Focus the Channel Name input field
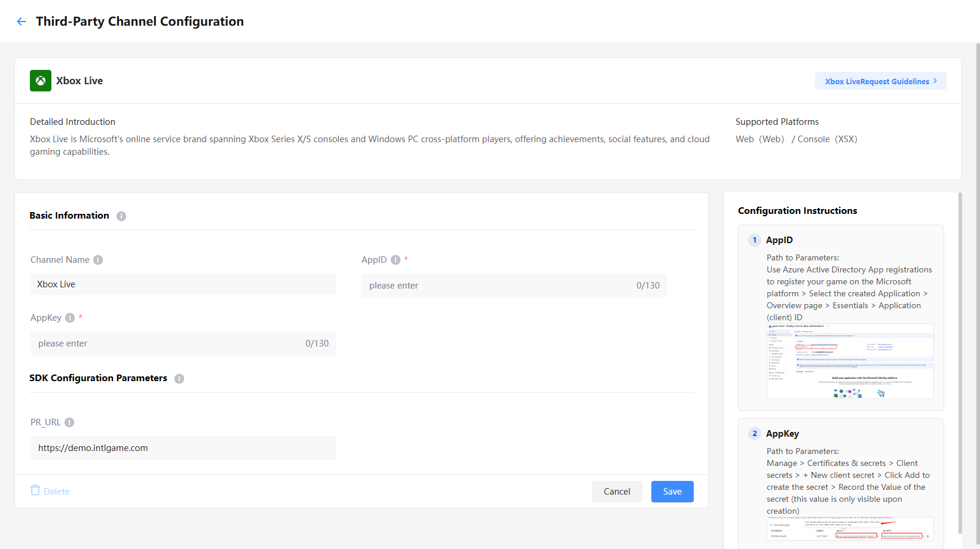The image size is (980, 549). click(183, 284)
